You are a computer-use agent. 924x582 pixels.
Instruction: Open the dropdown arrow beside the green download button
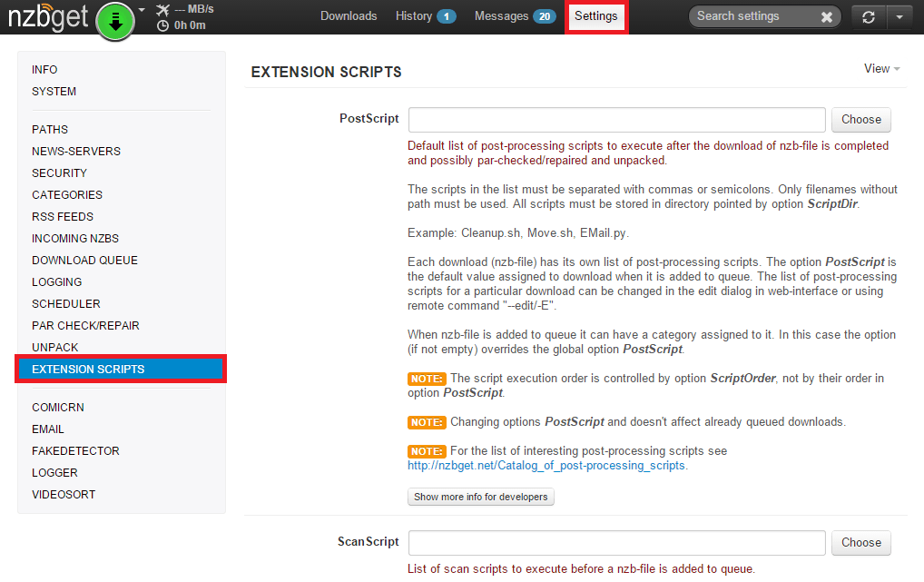tap(142, 11)
